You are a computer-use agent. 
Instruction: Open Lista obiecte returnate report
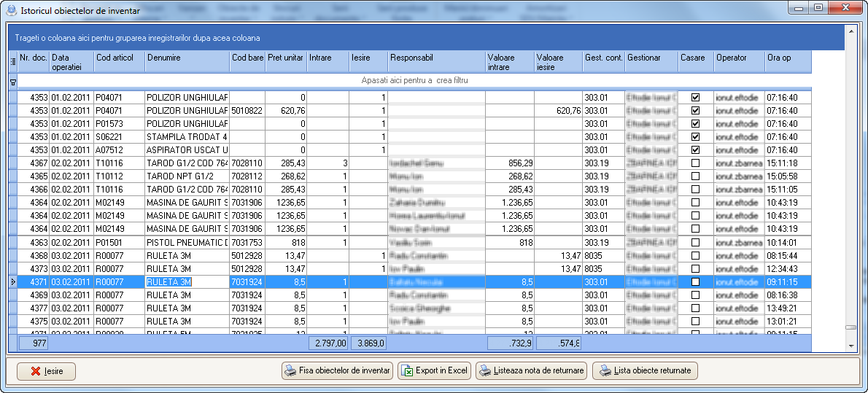click(645, 370)
